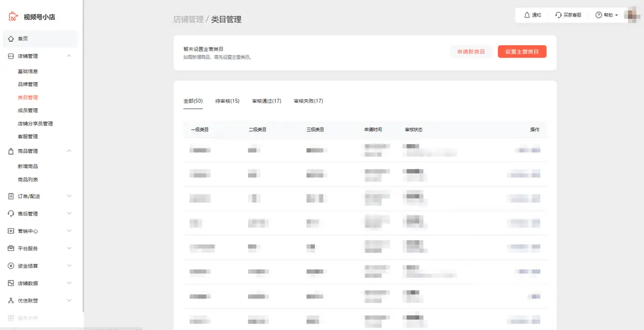Viewport: 644px width, 330px height.
Task: Click the 售后管理 headset icon in sidebar
Action: [11, 213]
